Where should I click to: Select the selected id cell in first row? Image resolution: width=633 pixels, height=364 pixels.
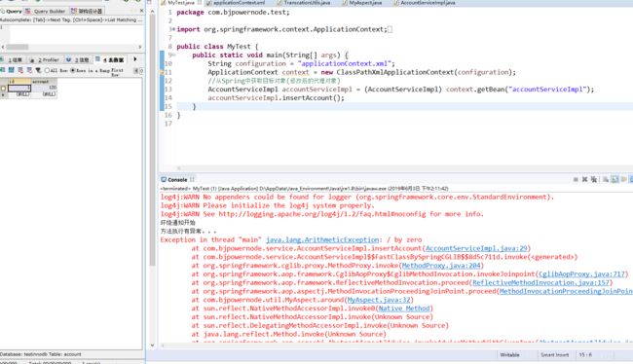click(19, 88)
